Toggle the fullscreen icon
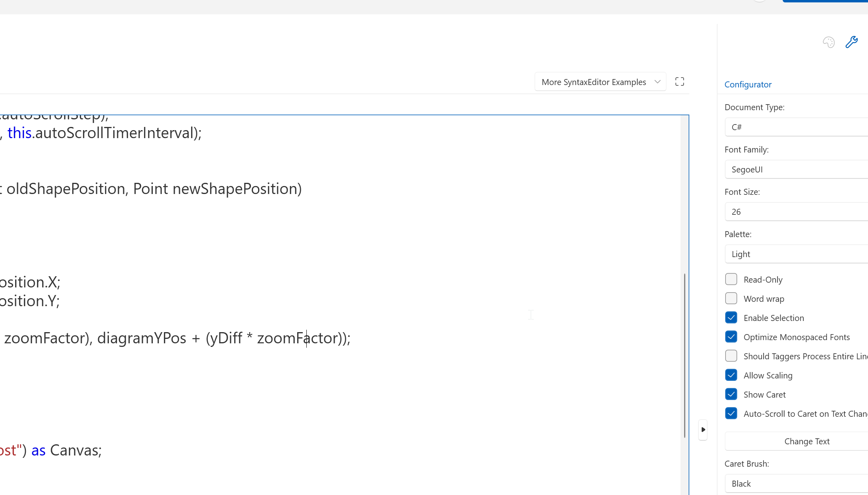Viewport: 868px width, 495px height. pos(679,82)
